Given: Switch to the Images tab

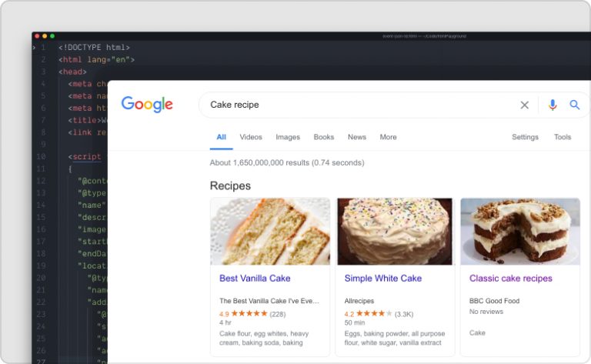Looking at the screenshot, I should pos(288,137).
